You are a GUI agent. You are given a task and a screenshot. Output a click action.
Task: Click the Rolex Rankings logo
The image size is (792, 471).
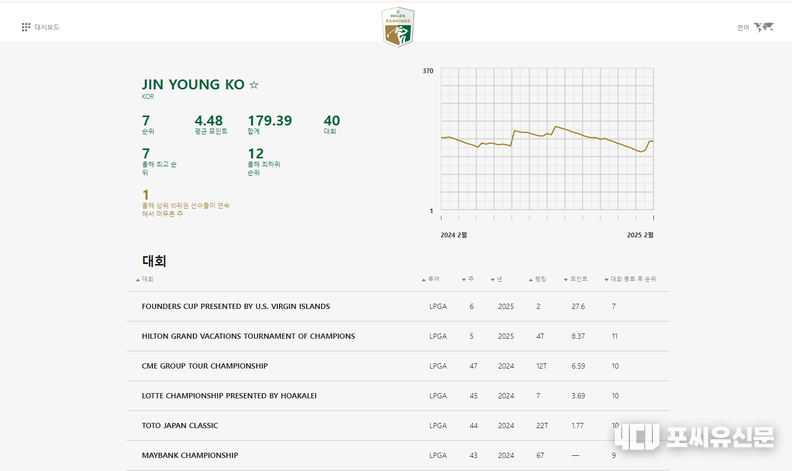click(398, 27)
